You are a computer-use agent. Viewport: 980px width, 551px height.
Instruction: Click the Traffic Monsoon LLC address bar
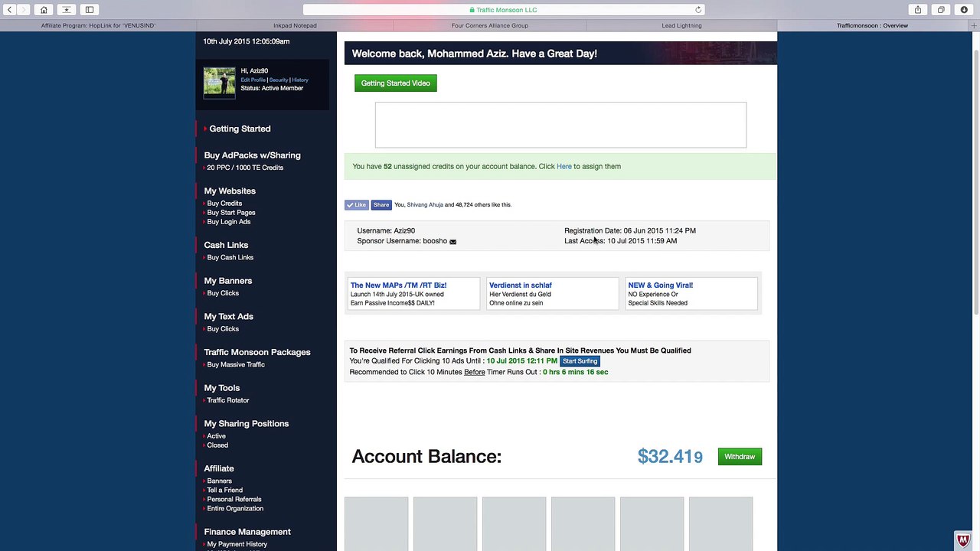(x=503, y=10)
